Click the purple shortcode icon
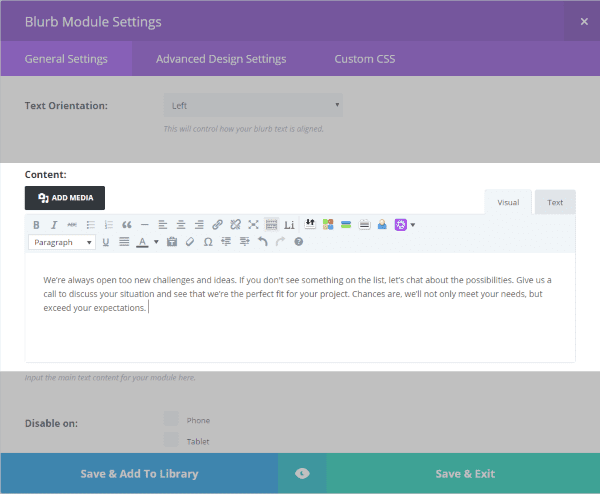Viewport: 600px width, 494px height. click(401, 225)
